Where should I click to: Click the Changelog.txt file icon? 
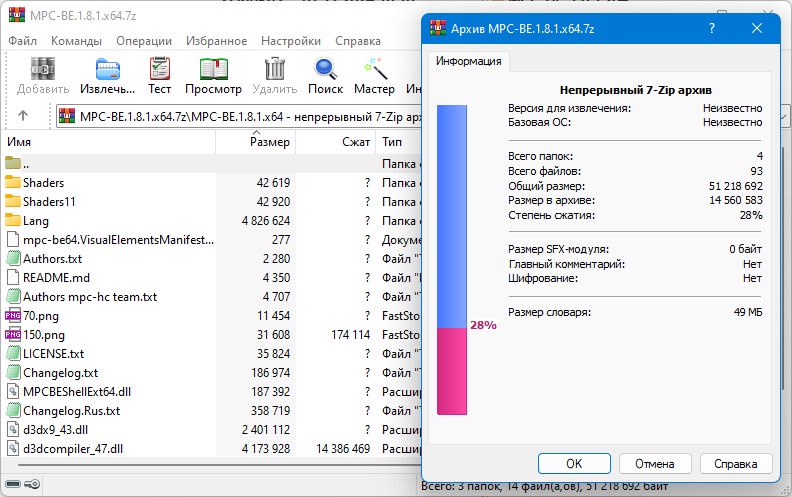point(13,373)
